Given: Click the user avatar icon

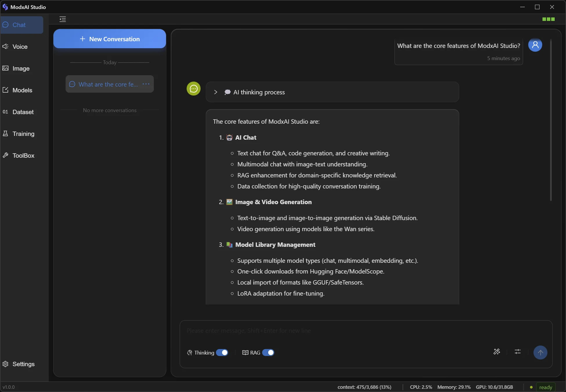Looking at the screenshot, I should pyautogui.click(x=535, y=45).
